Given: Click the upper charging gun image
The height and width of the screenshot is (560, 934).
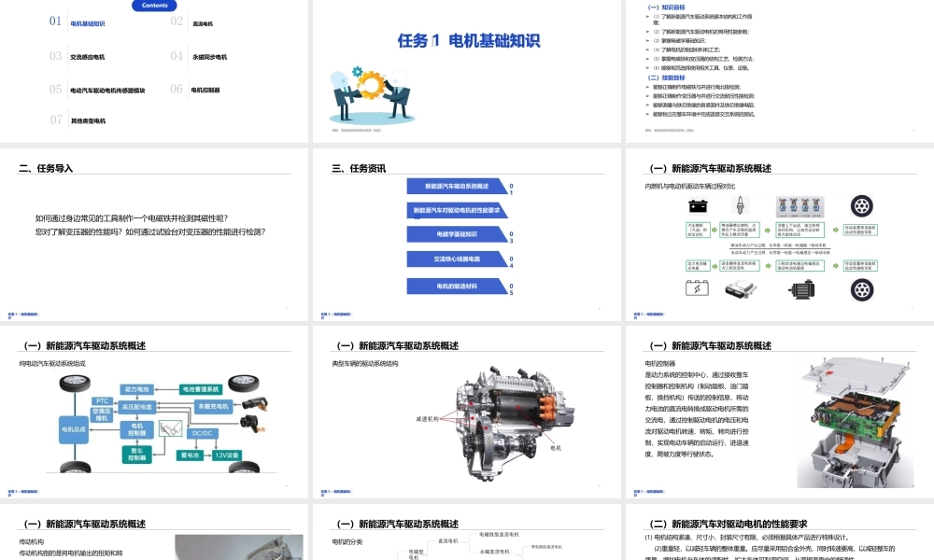Looking at the screenshot, I should point(256,403).
